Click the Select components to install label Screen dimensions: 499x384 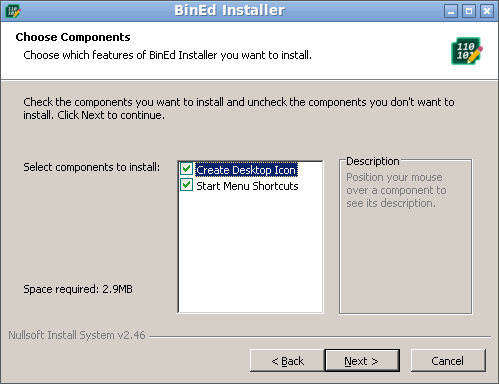(x=91, y=167)
